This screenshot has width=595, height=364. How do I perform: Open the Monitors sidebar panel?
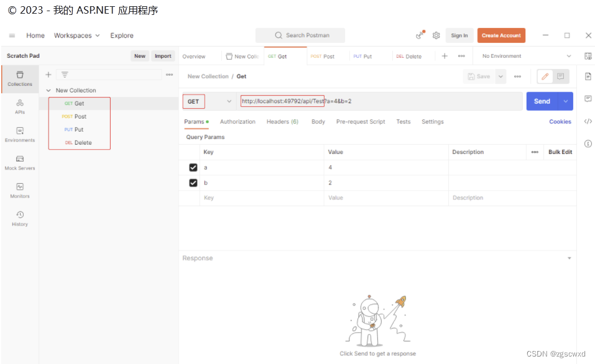[20, 191]
